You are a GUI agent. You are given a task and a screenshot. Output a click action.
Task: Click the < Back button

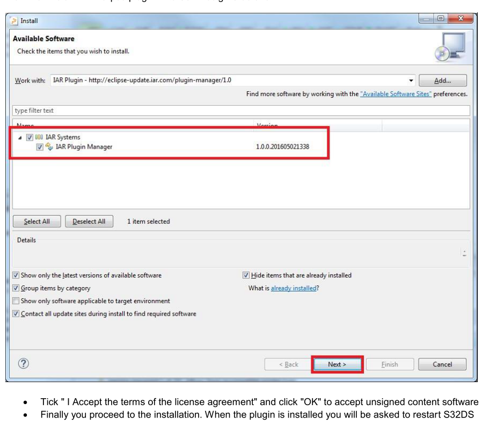click(x=288, y=364)
